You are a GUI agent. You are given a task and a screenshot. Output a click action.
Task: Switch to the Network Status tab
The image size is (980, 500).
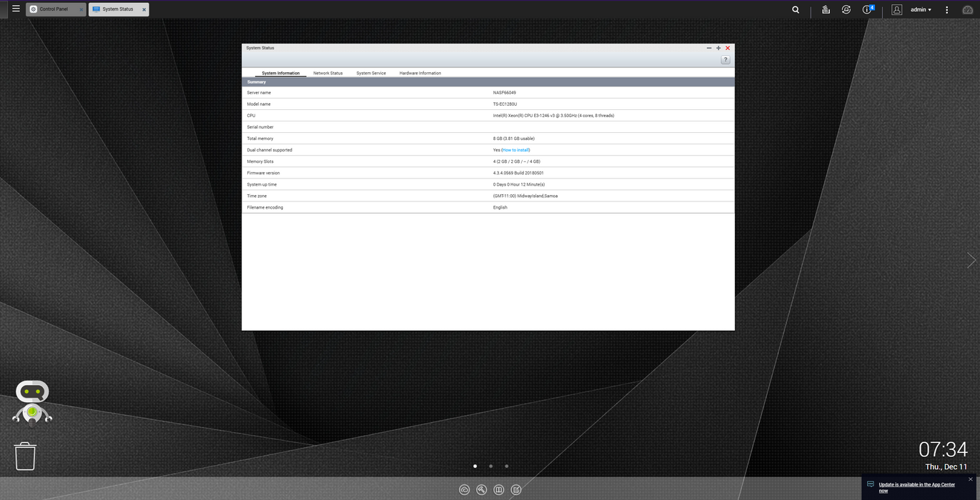pyautogui.click(x=327, y=73)
